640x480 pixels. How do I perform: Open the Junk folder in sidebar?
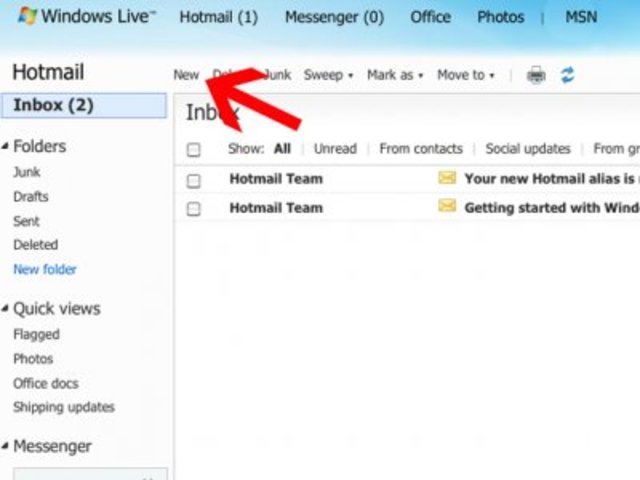pos(27,172)
